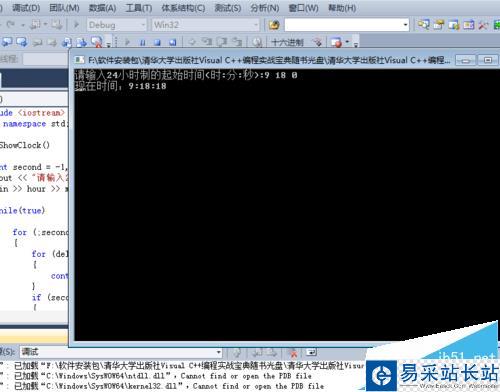The image size is (500, 392).
Task: Open the 帮助(H) menu
Action: pos(342,7)
